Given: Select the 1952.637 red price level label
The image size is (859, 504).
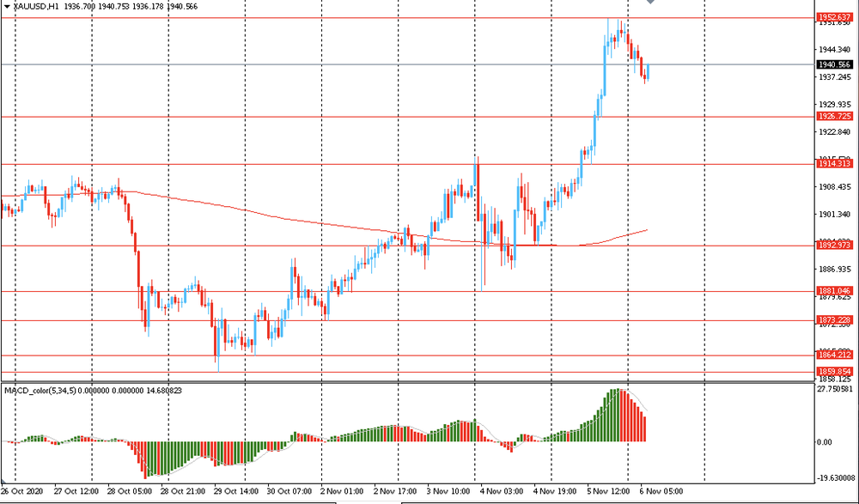Looking at the screenshot, I should coord(833,16).
